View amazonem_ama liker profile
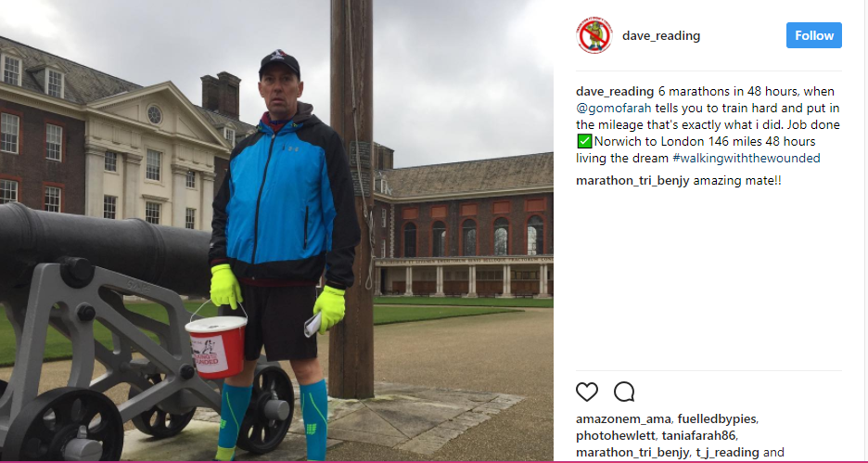This screenshot has width=868, height=463. [x=623, y=419]
